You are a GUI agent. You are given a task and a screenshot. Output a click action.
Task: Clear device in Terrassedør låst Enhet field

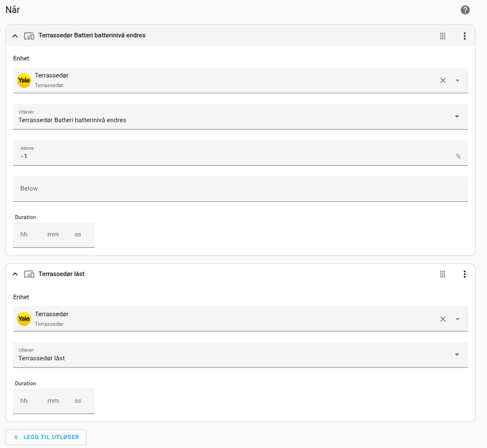(x=443, y=319)
